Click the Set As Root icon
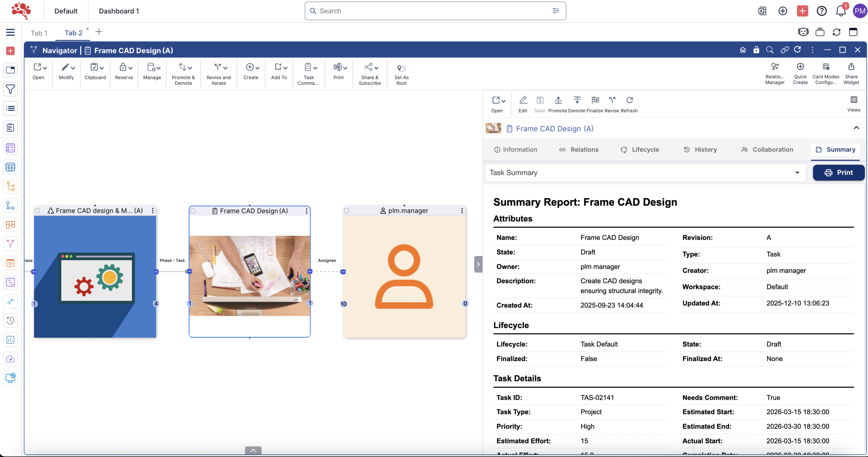868x457 pixels. pyautogui.click(x=401, y=68)
